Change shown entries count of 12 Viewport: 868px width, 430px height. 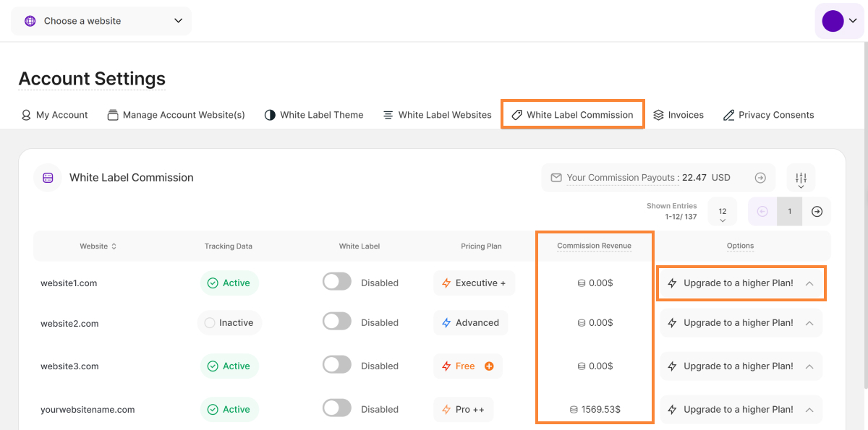722,212
